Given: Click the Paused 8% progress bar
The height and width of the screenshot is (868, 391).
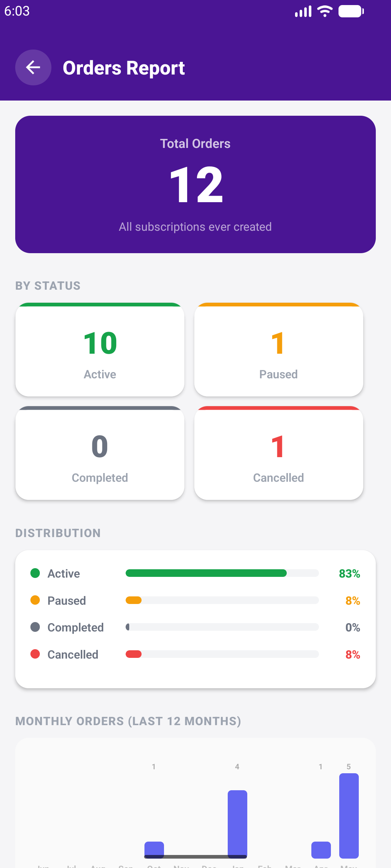Looking at the screenshot, I should coord(222,600).
